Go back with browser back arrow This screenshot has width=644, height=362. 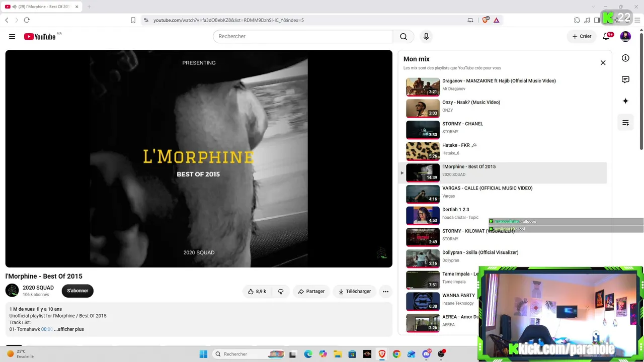7,20
